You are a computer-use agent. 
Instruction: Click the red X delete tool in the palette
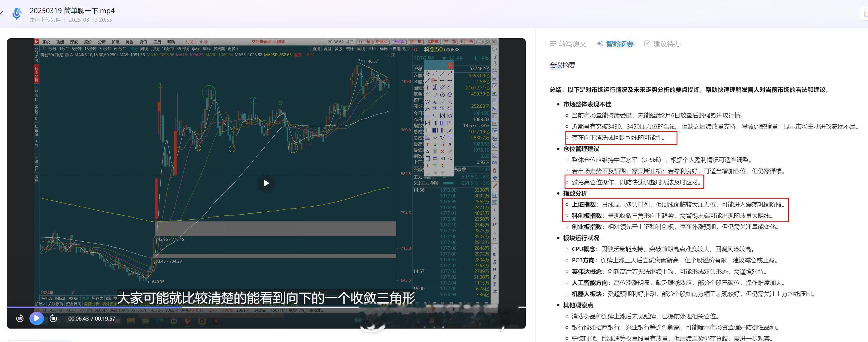point(442,151)
